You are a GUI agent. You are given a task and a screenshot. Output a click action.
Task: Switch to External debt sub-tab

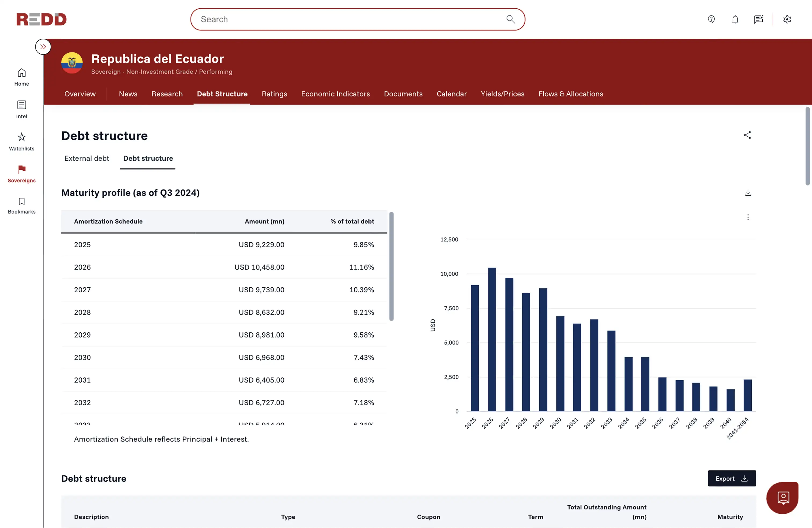[x=87, y=158]
